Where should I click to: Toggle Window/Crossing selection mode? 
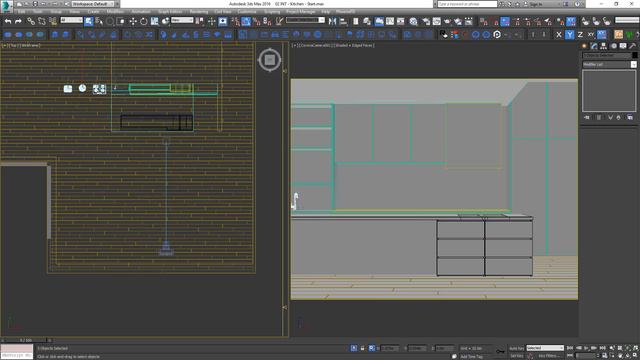[121, 21]
